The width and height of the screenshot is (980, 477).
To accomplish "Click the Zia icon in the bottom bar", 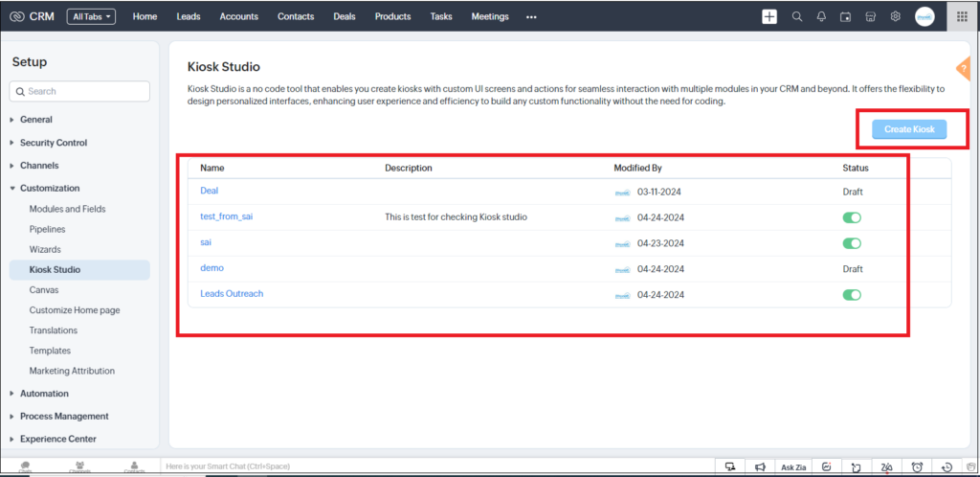I will [x=885, y=466].
